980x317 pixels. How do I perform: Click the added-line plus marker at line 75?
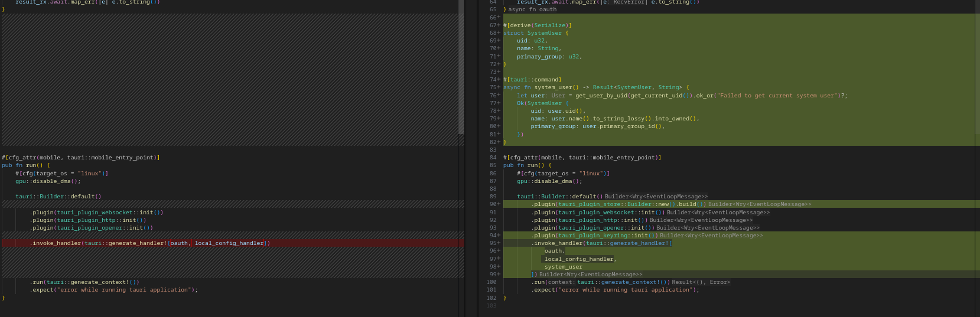click(499, 87)
